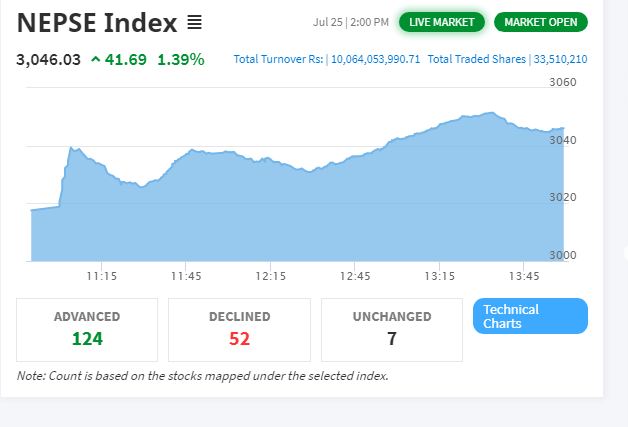
Task: Click the MARKET OPEN badge
Action: pyautogui.click(x=541, y=22)
